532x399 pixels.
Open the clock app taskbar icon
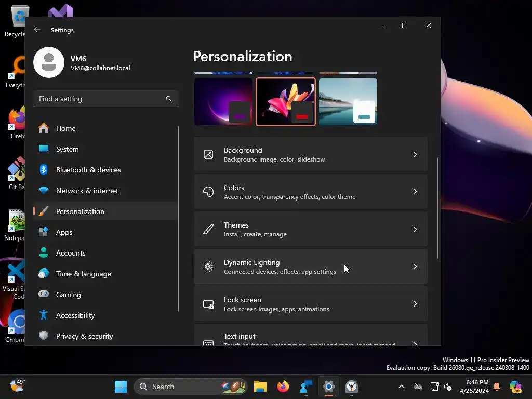coord(352,387)
